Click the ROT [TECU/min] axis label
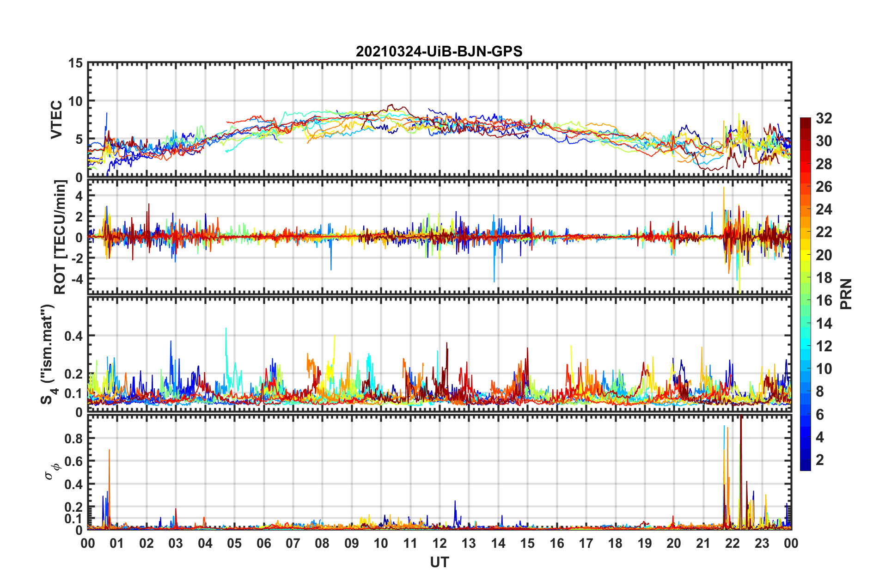The height and width of the screenshot is (588, 879). coord(60,237)
